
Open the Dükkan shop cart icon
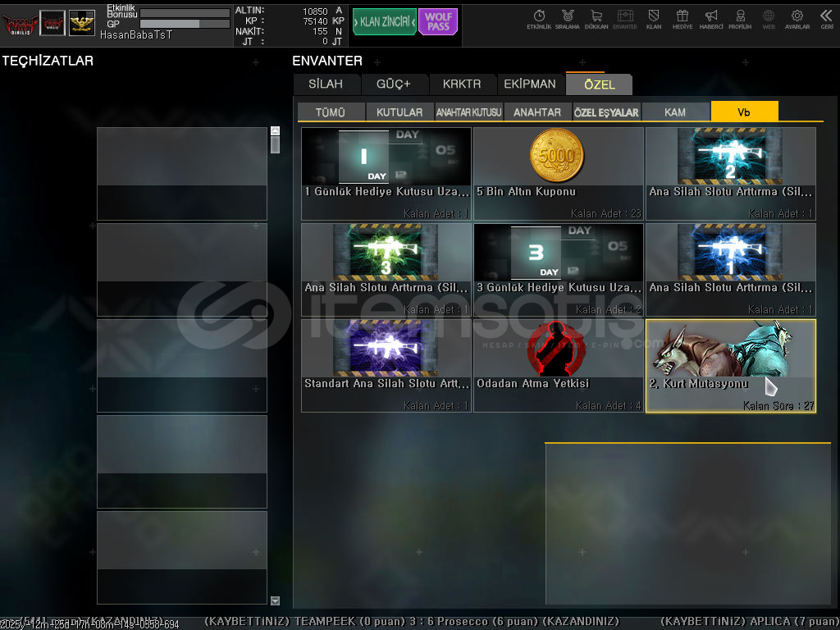pyautogui.click(x=596, y=18)
